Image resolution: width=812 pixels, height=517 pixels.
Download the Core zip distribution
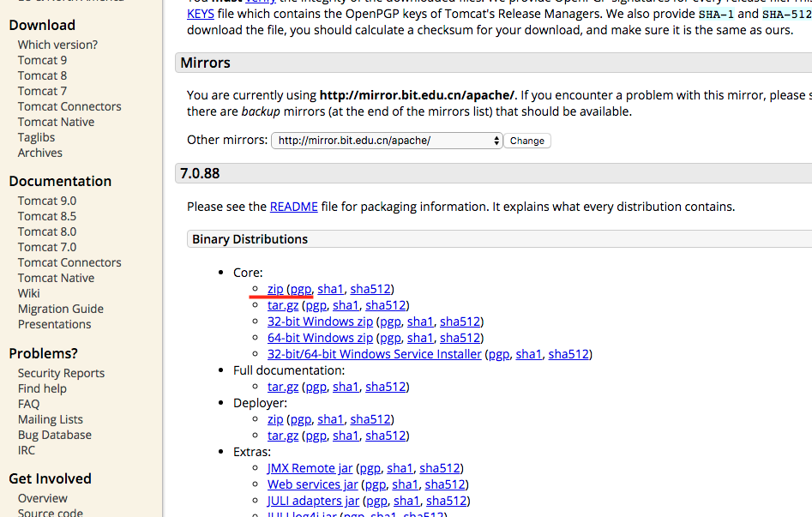(275, 289)
